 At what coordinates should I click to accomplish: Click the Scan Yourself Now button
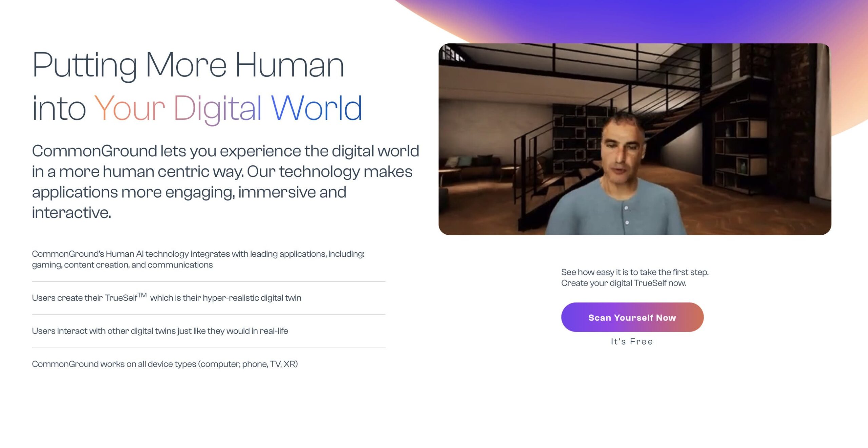tap(632, 317)
